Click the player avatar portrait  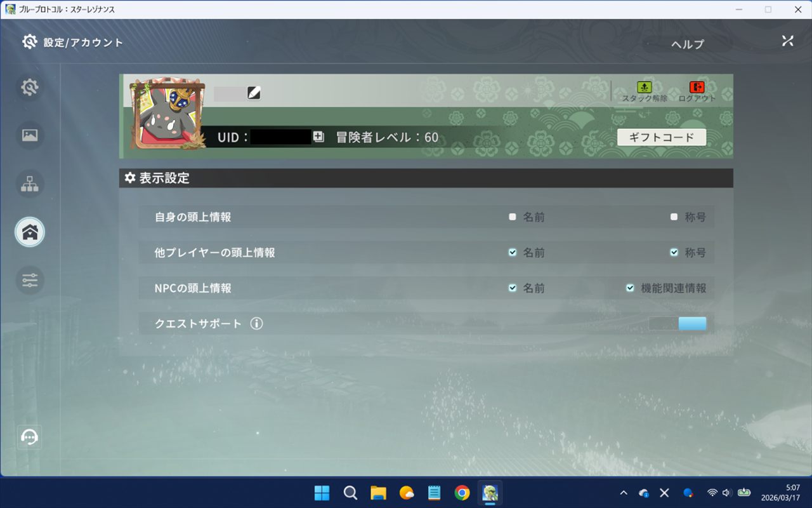(166, 116)
